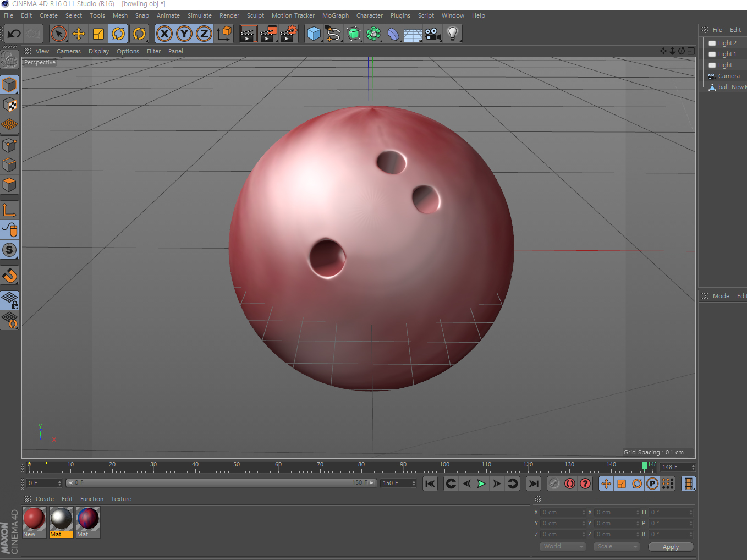The image size is (747, 560).
Task: Select the Camera object in Object Manager
Action: click(728, 76)
